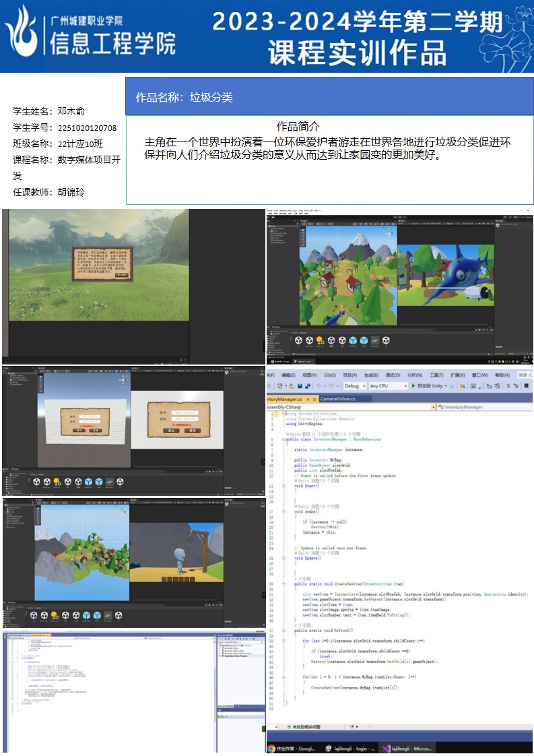Open the Assembly-CSharp project dropdown
This screenshot has width=534, height=756.
point(432,407)
